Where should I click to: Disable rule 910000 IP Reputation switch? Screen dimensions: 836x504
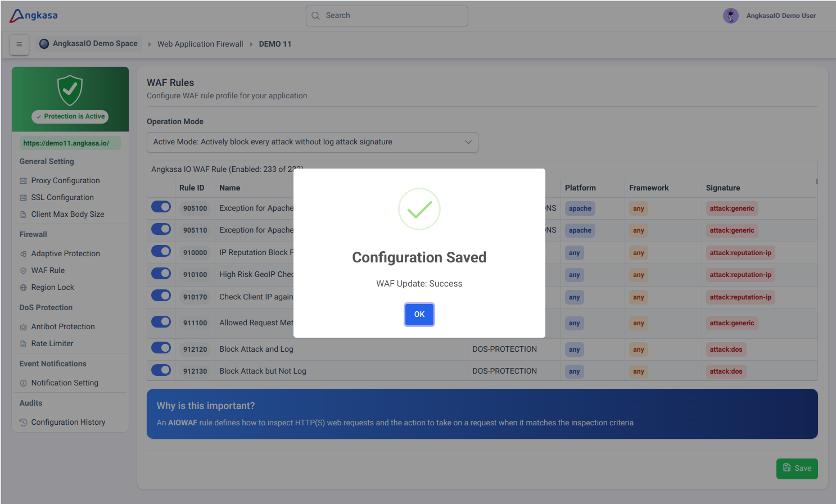point(161,251)
